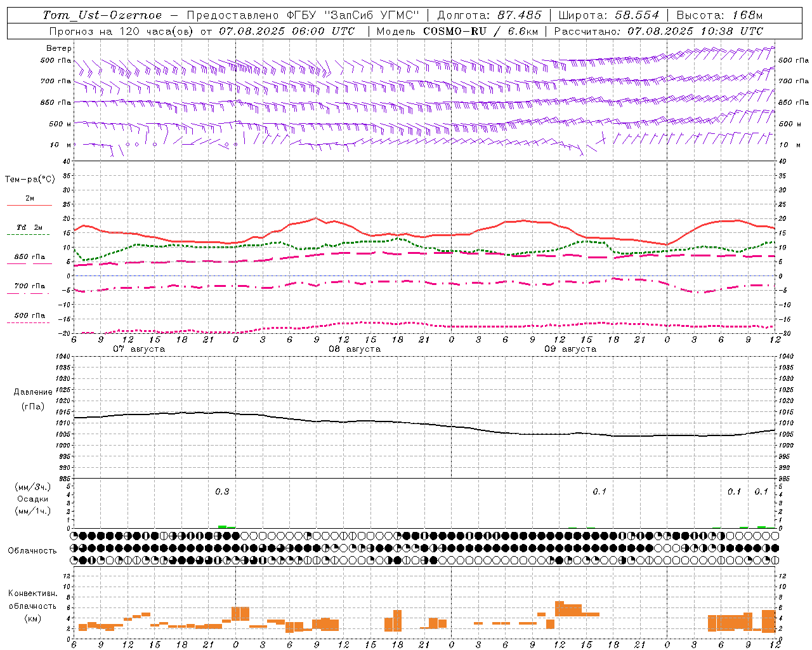Click the green dashed Td 2м legend line
Viewport: 812px width, 650px height.
pyautogui.click(x=28, y=235)
